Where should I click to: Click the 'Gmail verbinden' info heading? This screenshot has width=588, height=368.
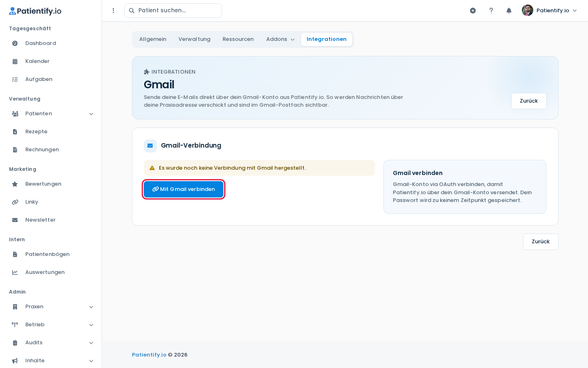pos(418,173)
